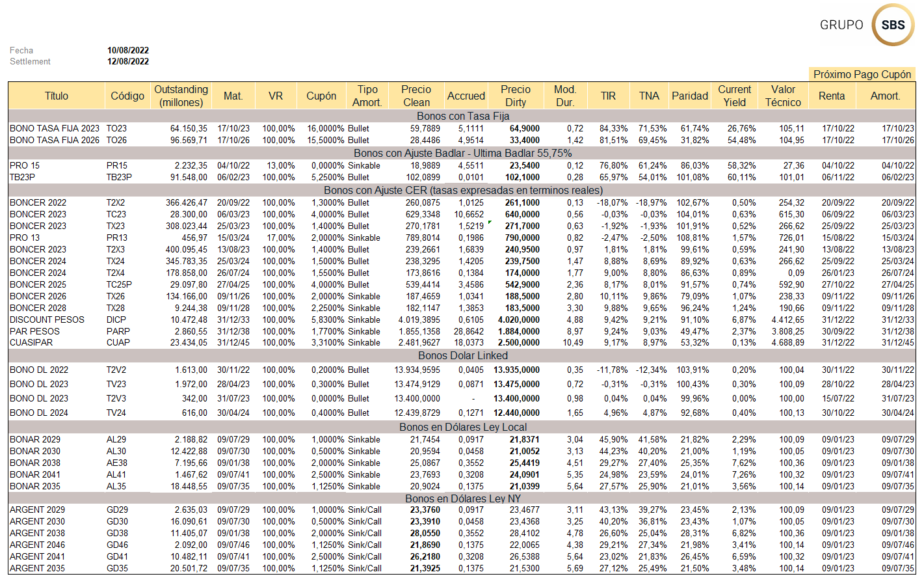
Task: Select the TO23 dirty price 64,9000
Action: pyautogui.click(x=524, y=128)
